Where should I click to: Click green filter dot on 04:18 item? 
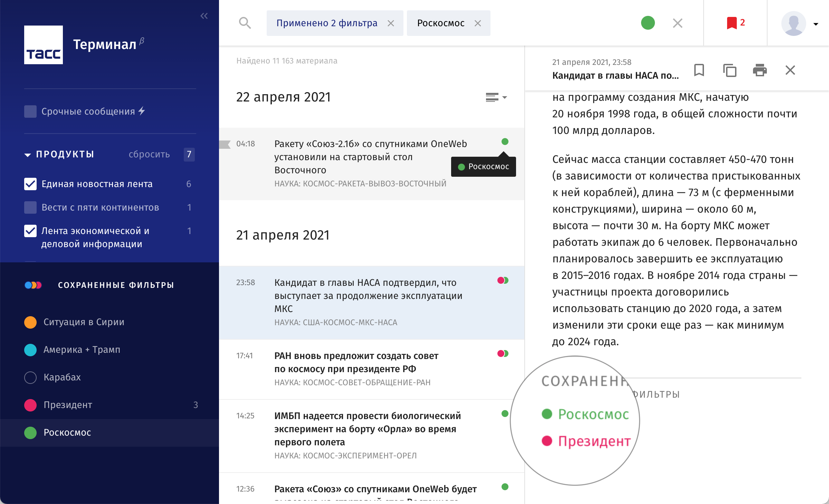coord(505,142)
